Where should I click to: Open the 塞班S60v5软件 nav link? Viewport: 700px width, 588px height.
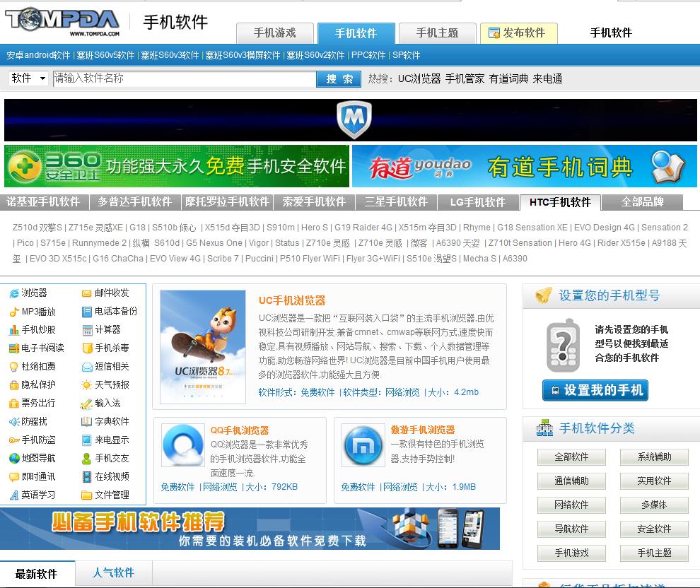pyautogui.click(x=105, y=55)
